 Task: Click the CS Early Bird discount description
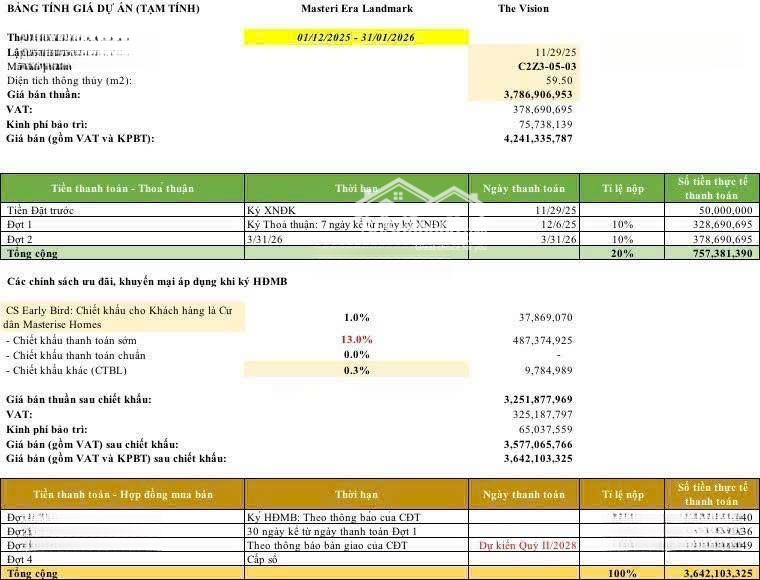122,316
